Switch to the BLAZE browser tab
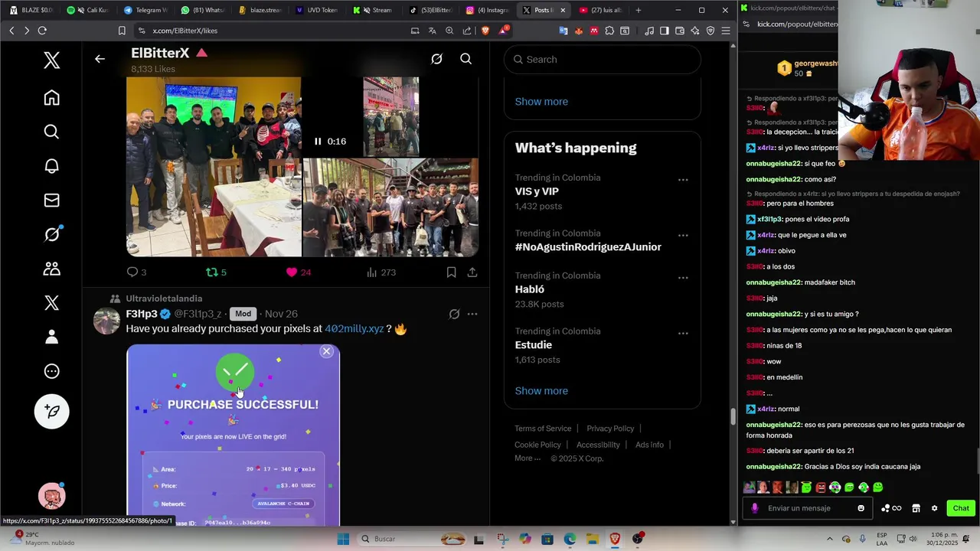 click(x=31, y=10)
